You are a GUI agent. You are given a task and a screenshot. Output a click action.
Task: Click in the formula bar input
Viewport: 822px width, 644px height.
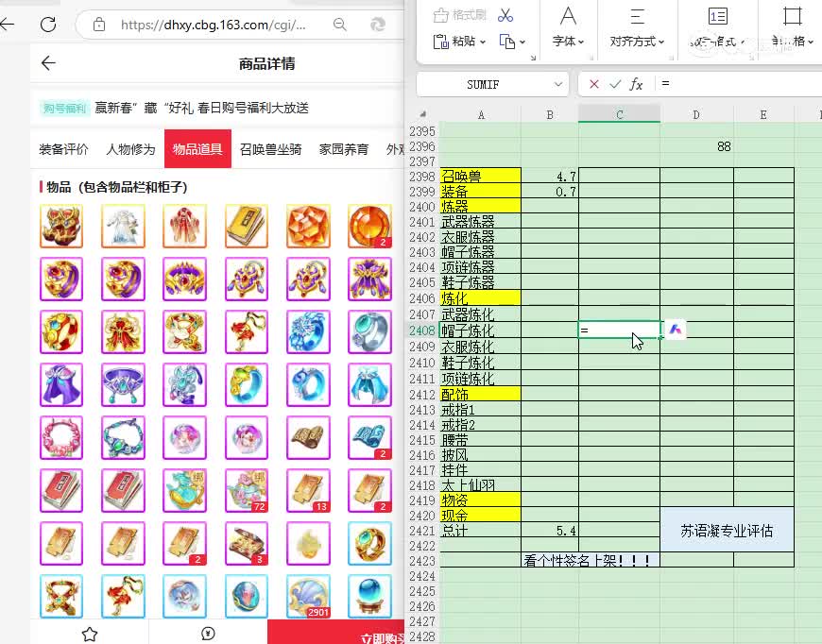pyautogui.click(x=739, y=84)
